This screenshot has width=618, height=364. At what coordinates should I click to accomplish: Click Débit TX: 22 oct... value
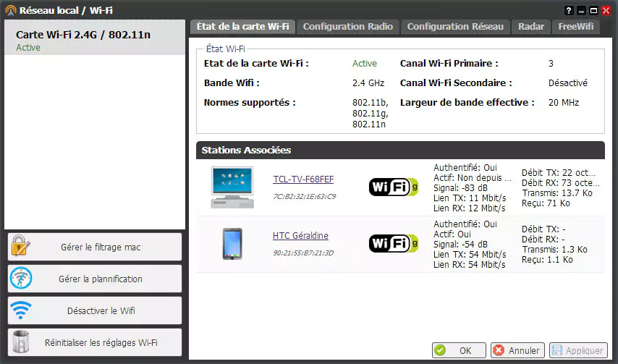coord(559,172)
